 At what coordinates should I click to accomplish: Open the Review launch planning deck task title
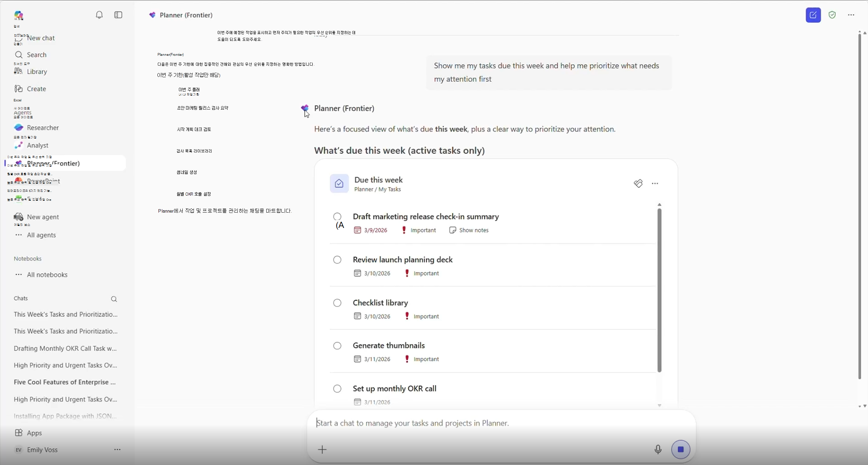coord(403,260)
